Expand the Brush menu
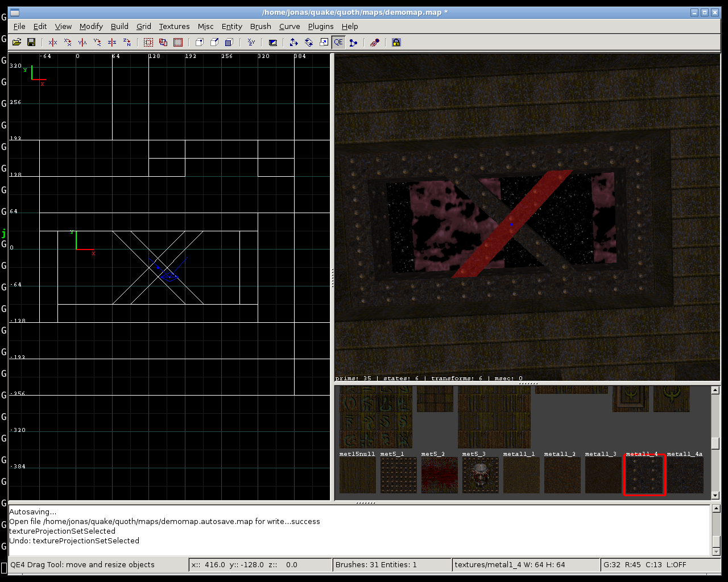This screenshot has width=728, height=582. click(x=260, y=27)
